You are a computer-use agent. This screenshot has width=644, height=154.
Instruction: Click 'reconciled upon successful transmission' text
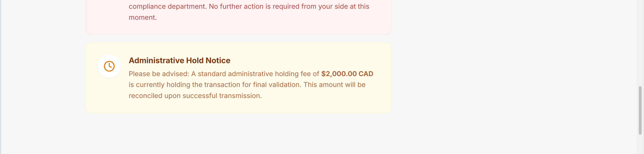[195, 96]
